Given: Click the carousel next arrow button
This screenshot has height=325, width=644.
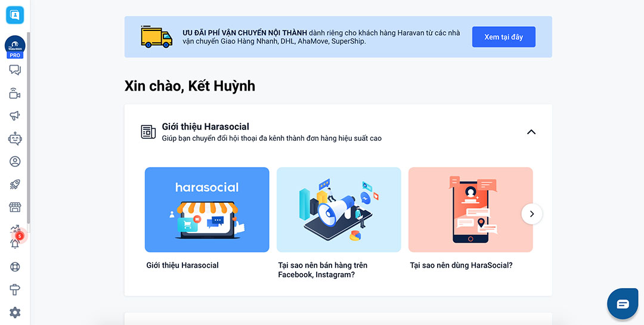Looking at the screenshot, I should tap(531, 213).
